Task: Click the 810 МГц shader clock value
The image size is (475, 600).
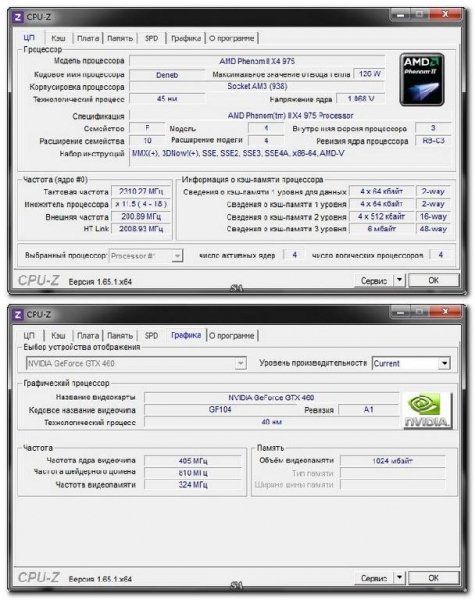Action: pyautogui.click(x=193, y=473)
